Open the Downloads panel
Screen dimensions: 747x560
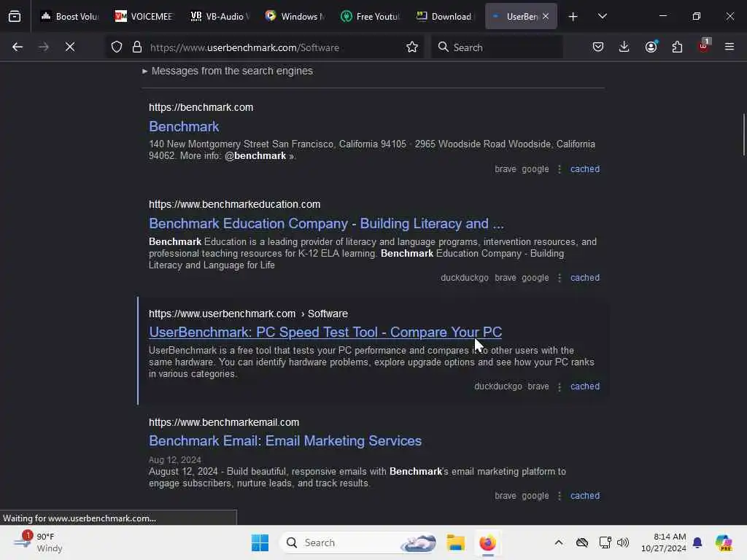(x=624, y=47)
